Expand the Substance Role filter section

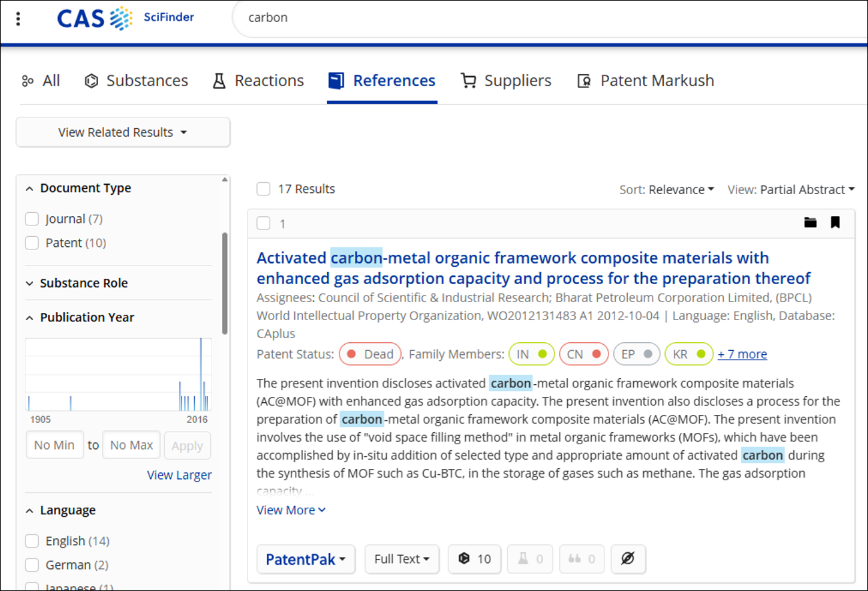[x=83, y=283]
